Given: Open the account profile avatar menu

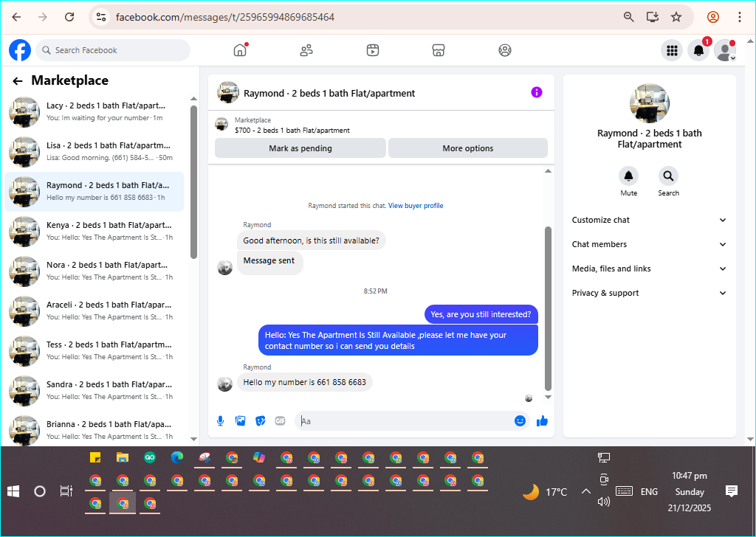Looking at the screenshot, I should pyautogui.click(x=725, y=50).
